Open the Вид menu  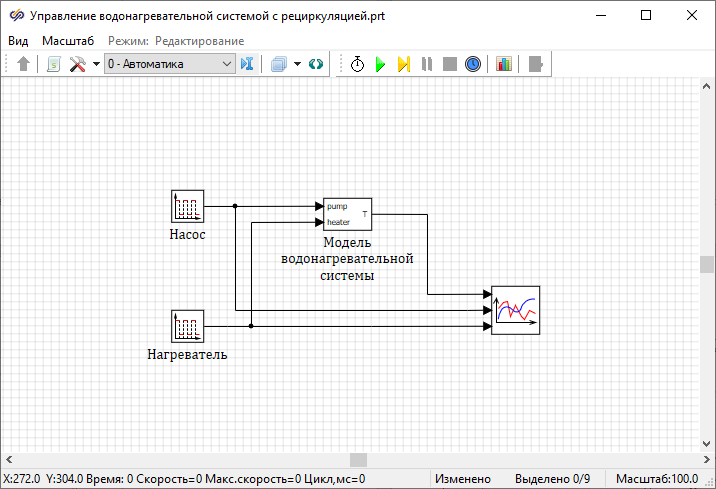click(x=18, y=40)
